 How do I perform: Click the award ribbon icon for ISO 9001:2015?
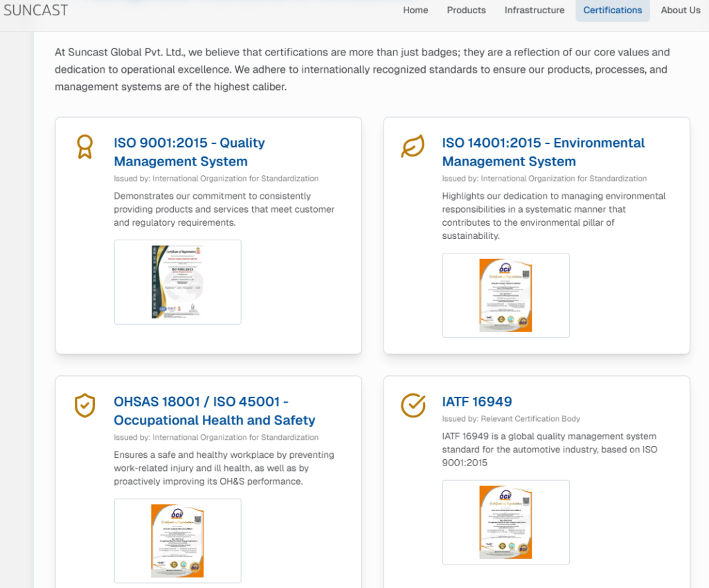click(x=84, y=147)
